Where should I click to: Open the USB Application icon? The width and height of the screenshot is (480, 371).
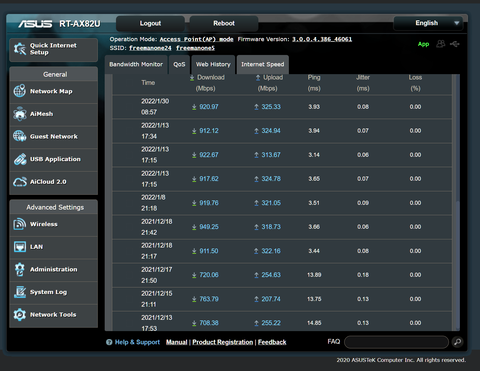pyautogui.click(x=20, y=159)
